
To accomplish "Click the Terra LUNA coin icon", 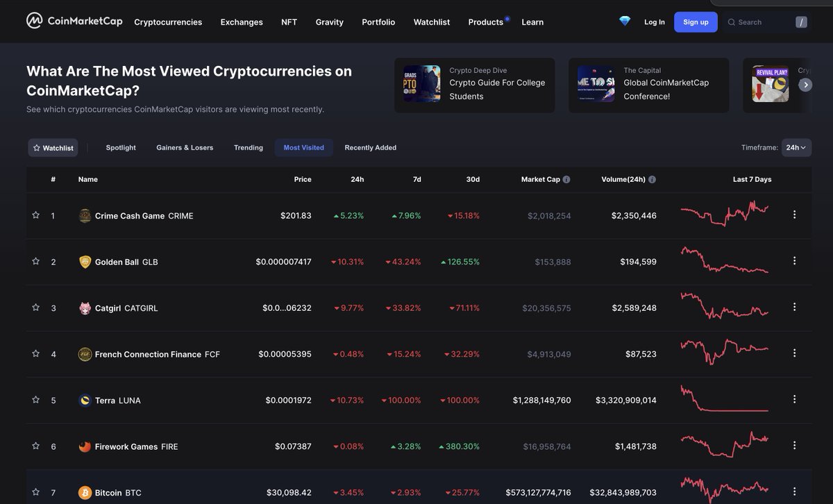I will pos(85,401).
